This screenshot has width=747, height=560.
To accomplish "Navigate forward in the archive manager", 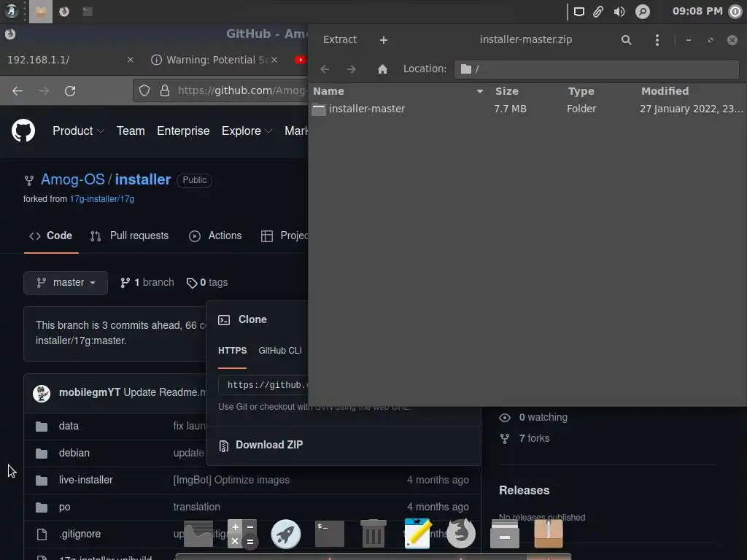I will (351, 69).
